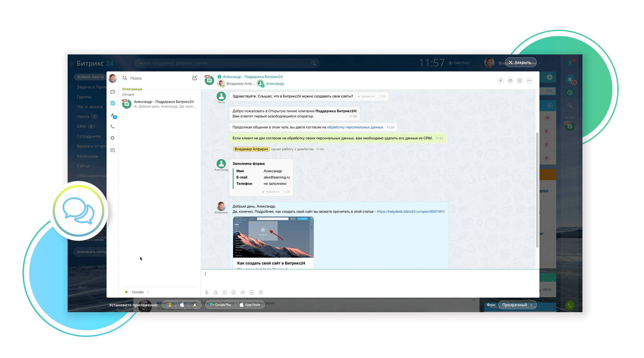This screenshot has width=644, height=358.
Task: Click the attach file paperclip icon
Action: [x=207, y=292]
